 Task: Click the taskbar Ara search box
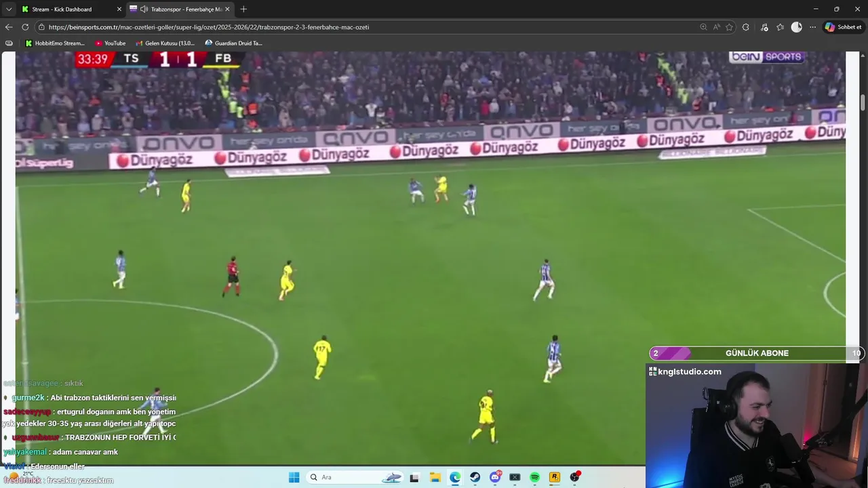pos(356,477)
